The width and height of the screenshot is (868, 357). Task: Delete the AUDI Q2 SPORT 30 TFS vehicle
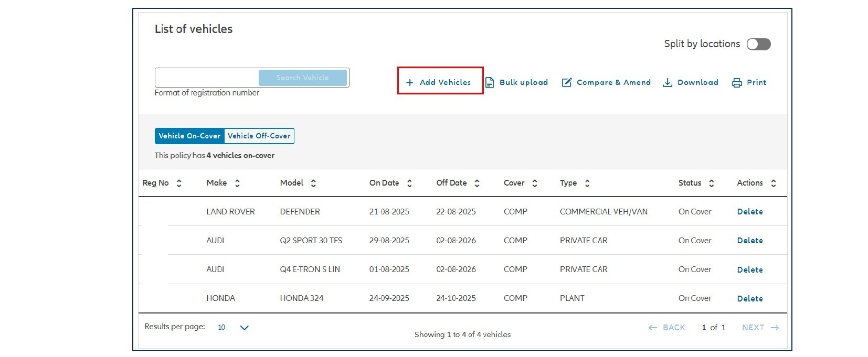coord(750,241)
